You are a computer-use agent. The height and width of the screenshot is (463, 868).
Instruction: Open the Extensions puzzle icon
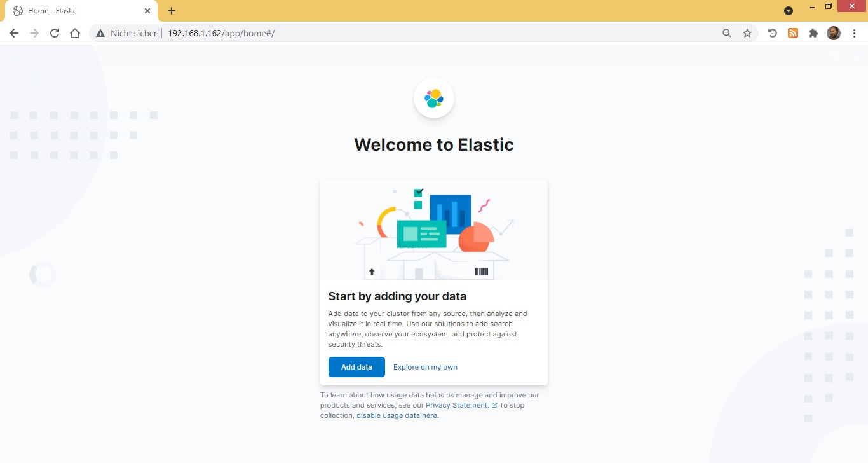813,33
